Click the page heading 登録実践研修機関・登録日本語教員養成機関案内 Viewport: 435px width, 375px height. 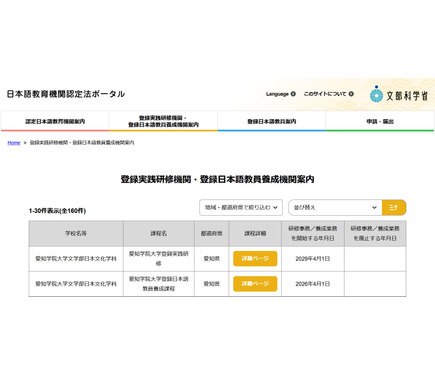(x=217, y=179)
